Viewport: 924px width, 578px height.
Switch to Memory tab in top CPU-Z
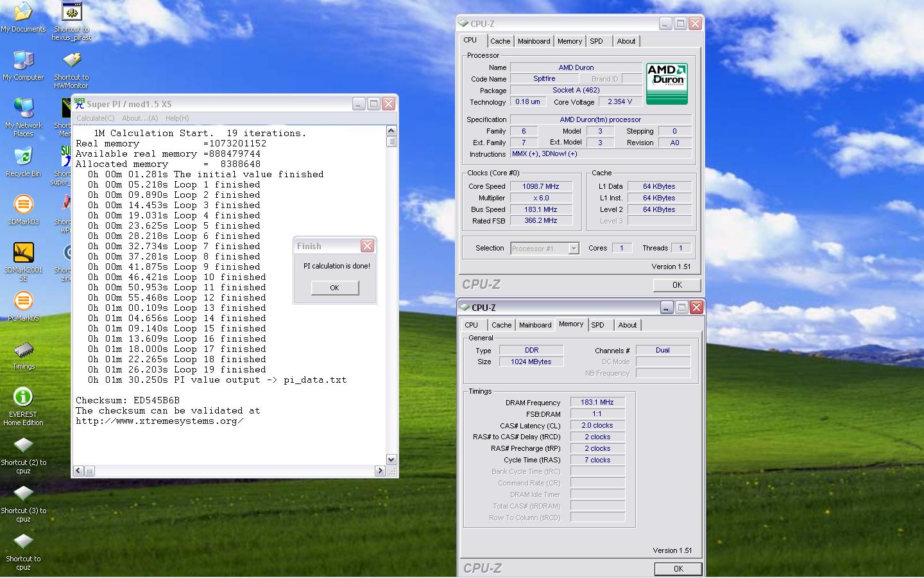coord(570,41)
